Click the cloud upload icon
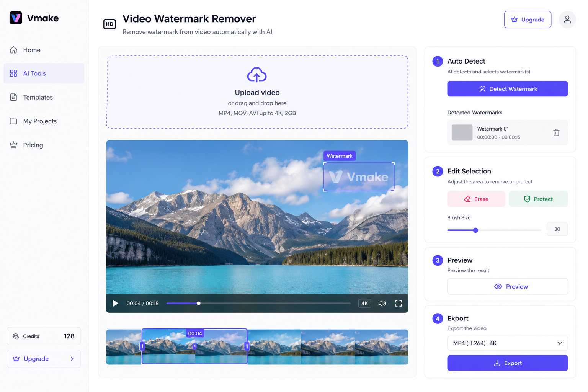The height and width of the screenshot is (392, 588). tap(257, 75)
